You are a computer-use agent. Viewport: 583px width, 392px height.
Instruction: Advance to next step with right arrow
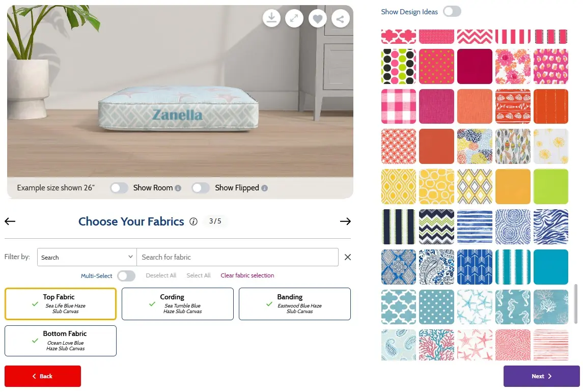[345, 221]
